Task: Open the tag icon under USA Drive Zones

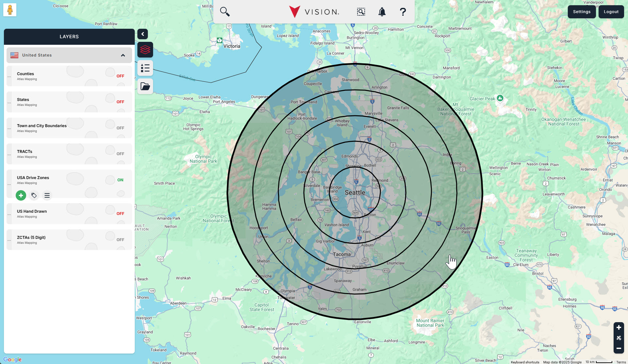Action: pos(34,195)
